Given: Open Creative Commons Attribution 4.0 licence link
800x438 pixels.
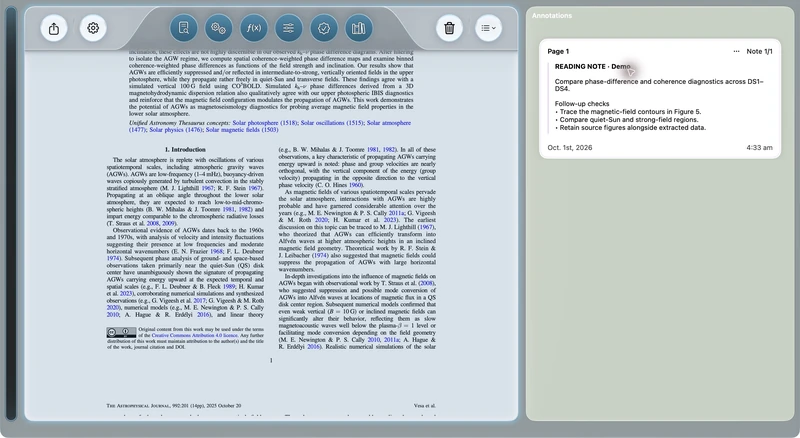Looking at the screenshot, I should (195, 335).
